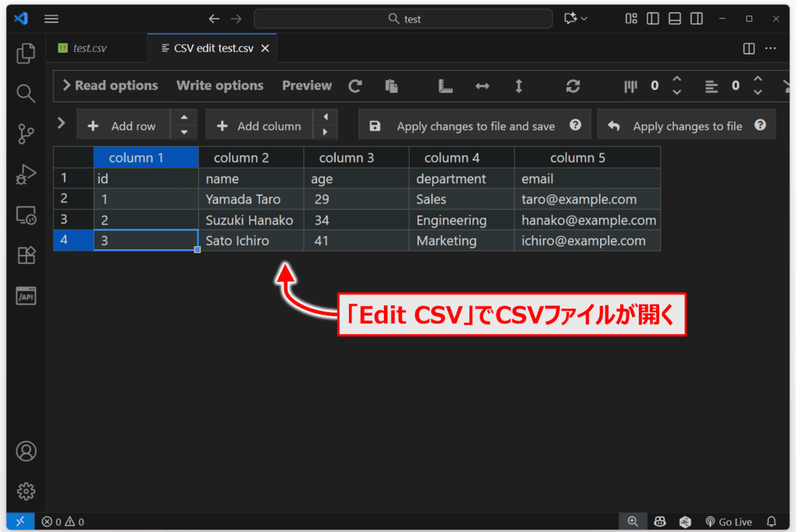Expand the side panel chevron left of Add row

61,123
